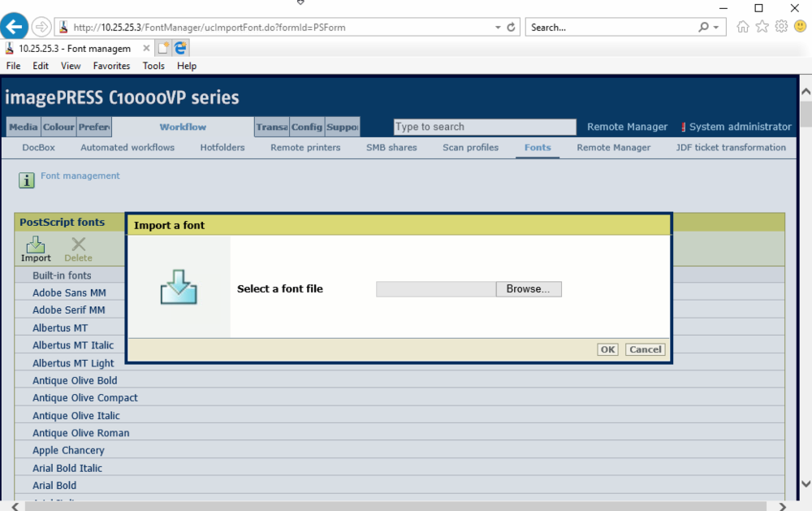The height and width of the screenshot is (511, 812).
Task: Select Antique Olive Bold font
Action: [x=75, y=380]
